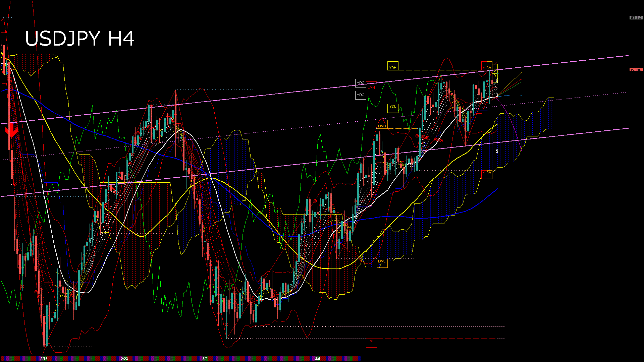The height and width of the screenshot is (362, 644).
Task: Select the lower orange W pivot box
Action: (x=489, y=174)
